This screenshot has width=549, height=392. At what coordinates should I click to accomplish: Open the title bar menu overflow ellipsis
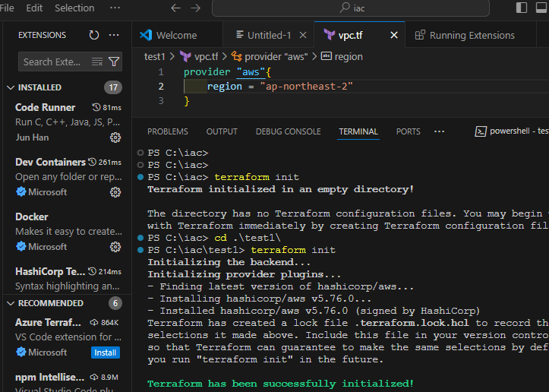click(115, 8)
